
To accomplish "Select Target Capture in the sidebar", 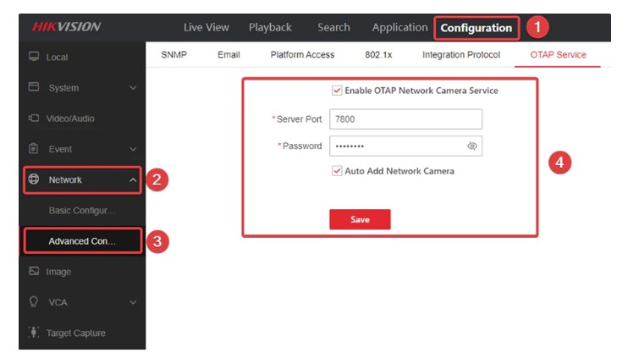I will click(x=82, y=333).
